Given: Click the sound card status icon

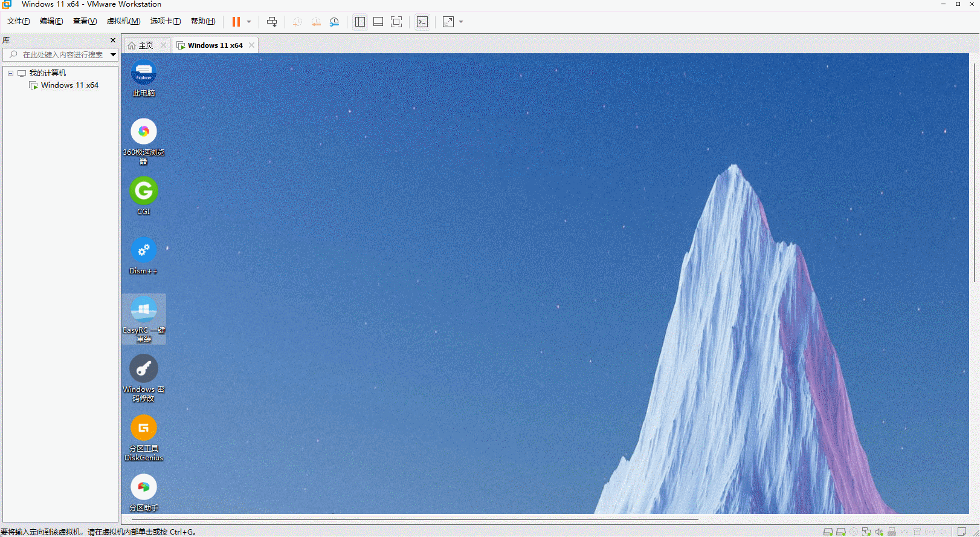Looking at the screenshot, I should (879, 532).
